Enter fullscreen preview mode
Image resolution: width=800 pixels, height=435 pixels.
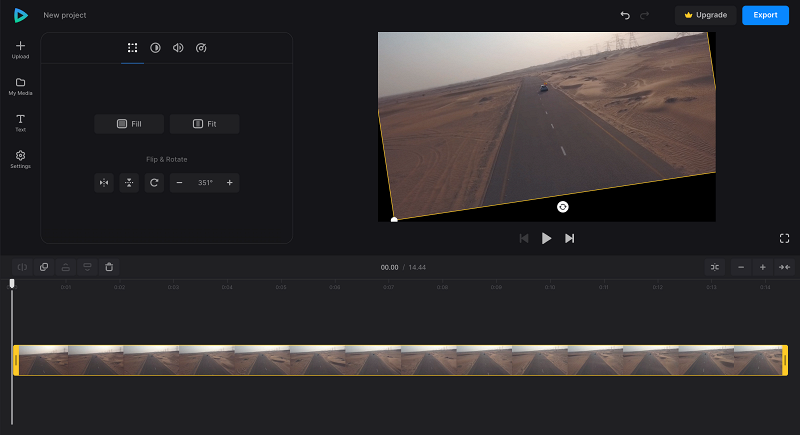pyautogui.click(x=785, y=239)
